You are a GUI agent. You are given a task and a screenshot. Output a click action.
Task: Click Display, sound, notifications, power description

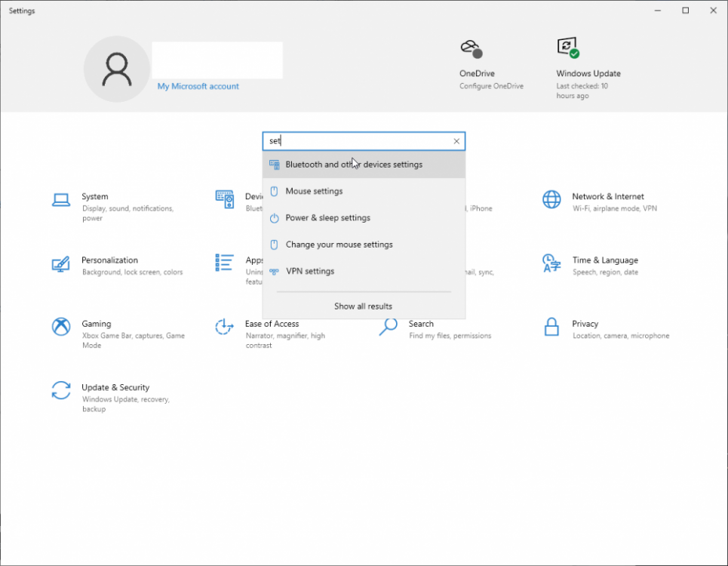click(x=128, y=213)
